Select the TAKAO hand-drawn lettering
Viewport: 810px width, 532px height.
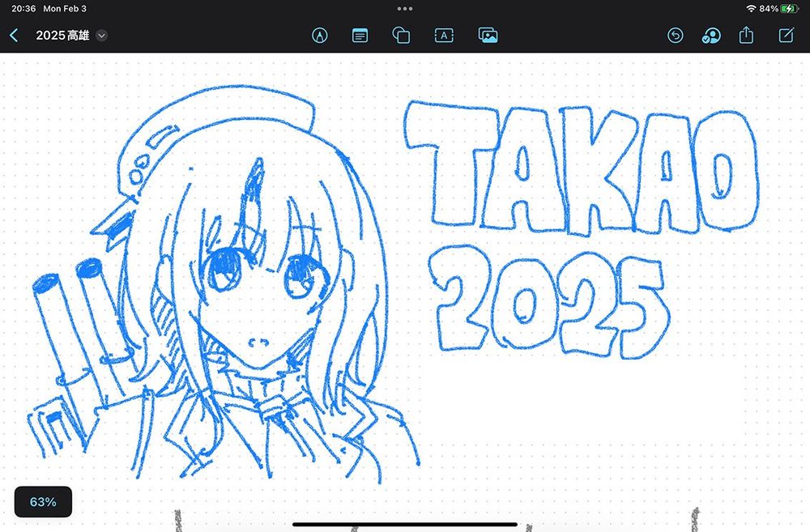582,168
